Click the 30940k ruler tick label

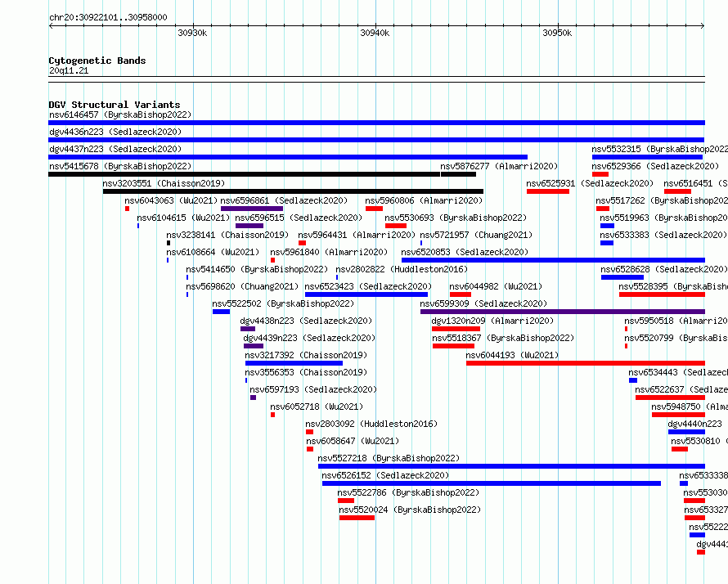coord(375,33)
